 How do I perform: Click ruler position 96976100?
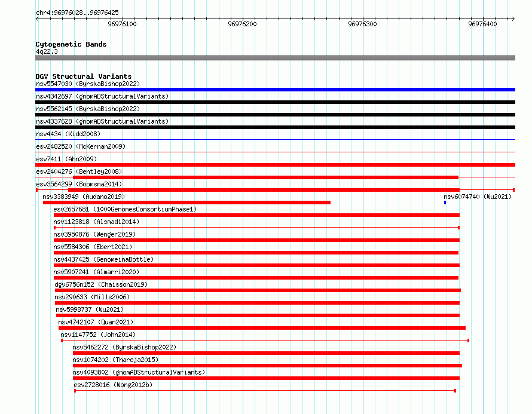(x=122, y=24)
